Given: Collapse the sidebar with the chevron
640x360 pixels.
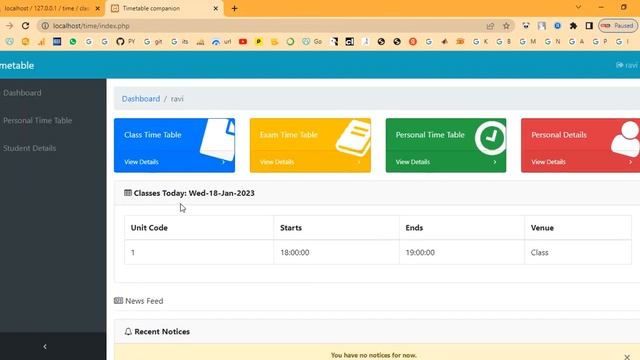Looking at the screenshot, I should [x=45, y=347].
